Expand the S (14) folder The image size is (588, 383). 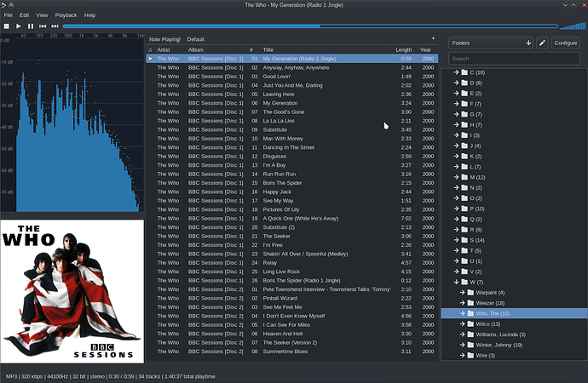(x=456, y=240)
